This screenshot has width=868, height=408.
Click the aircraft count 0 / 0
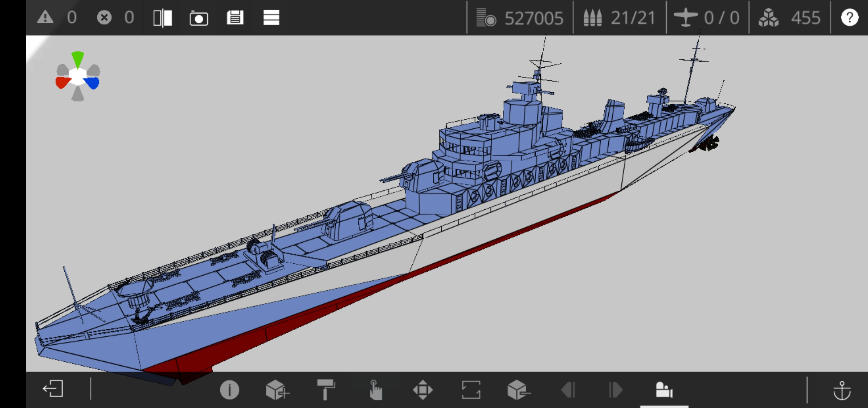click(x=722, y=17)
